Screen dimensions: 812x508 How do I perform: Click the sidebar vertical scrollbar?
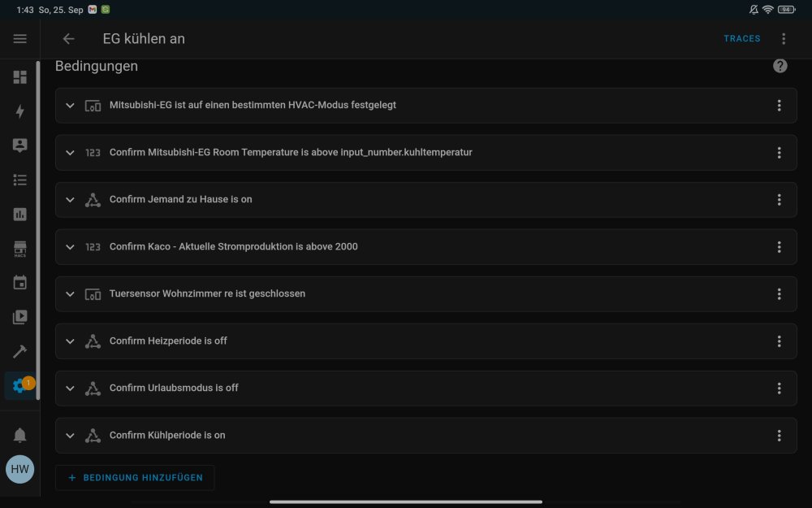click(x=38, y=230)
